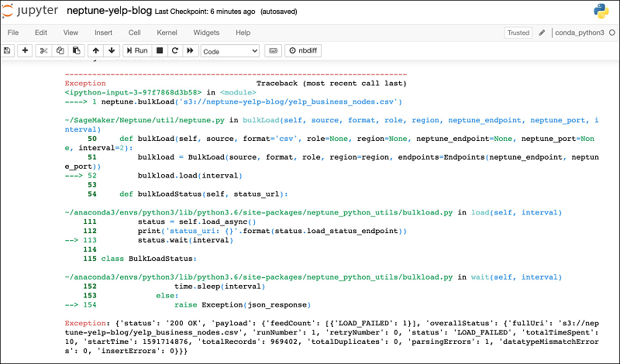Paste cells below icon

coord(76,50)
